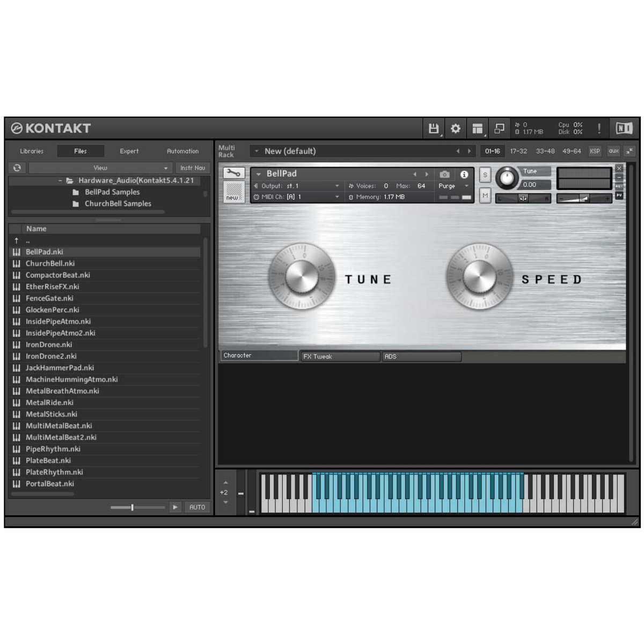Switch to the Automation tab

pyautogui.click(x=182, y=151)
